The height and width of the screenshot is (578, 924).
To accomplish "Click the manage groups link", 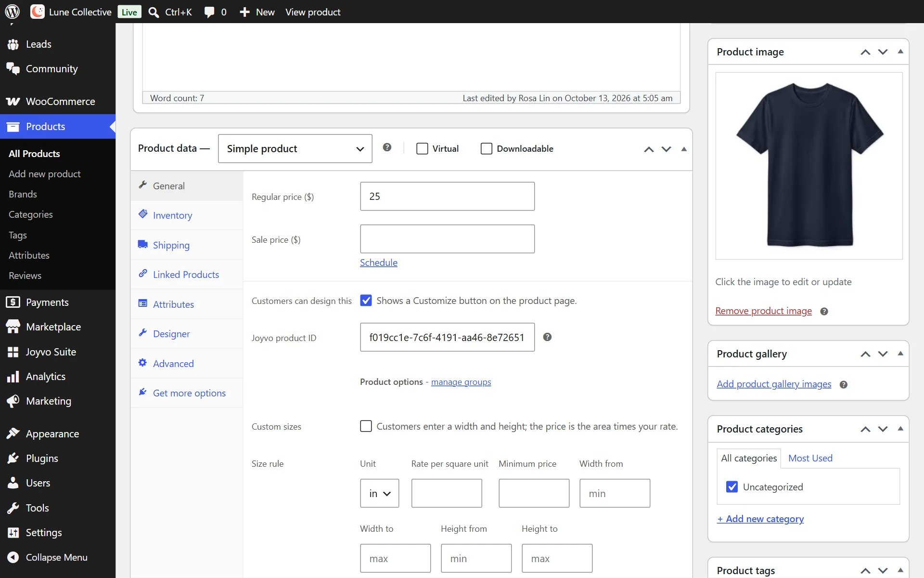I will (461, 382).
